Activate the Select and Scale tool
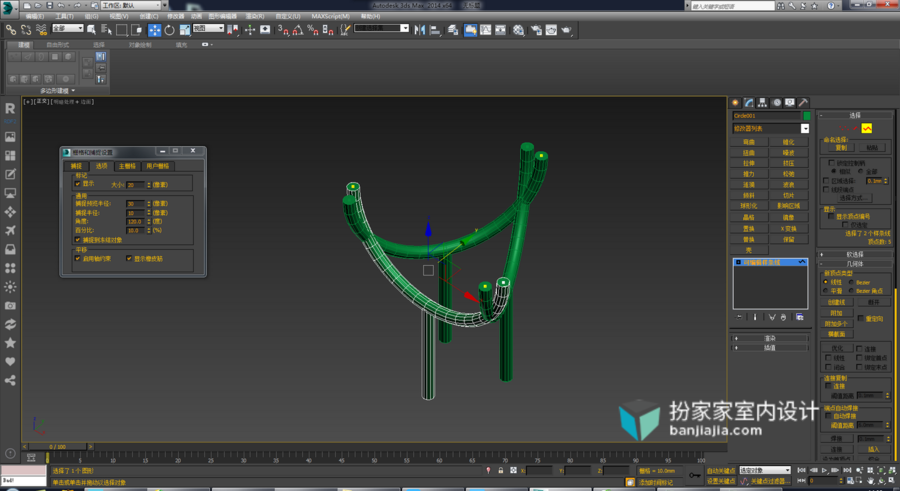This screenshot has width=900, height=491. tap(184, 30)
